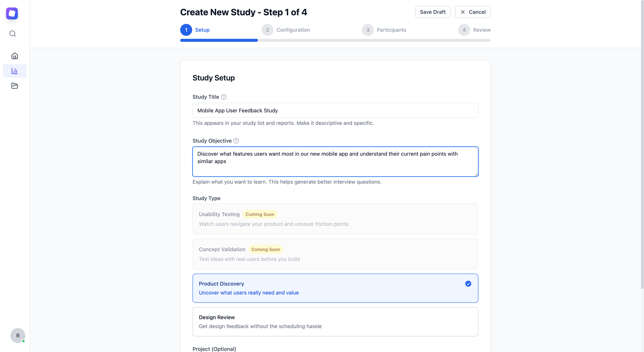The height and width of the screenshot is (352, 644).
Task: Open the user avatar labeled R
Action: click(18, 336)
